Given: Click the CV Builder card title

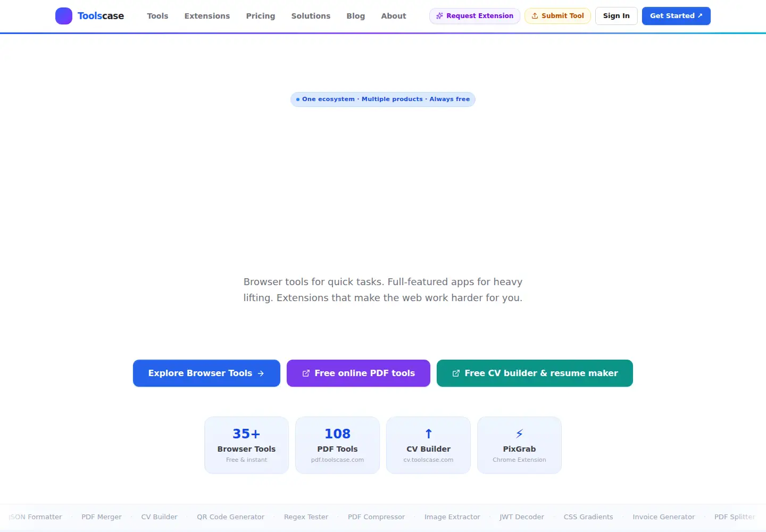Looking at the screenshot, I should tap(428, 449).
